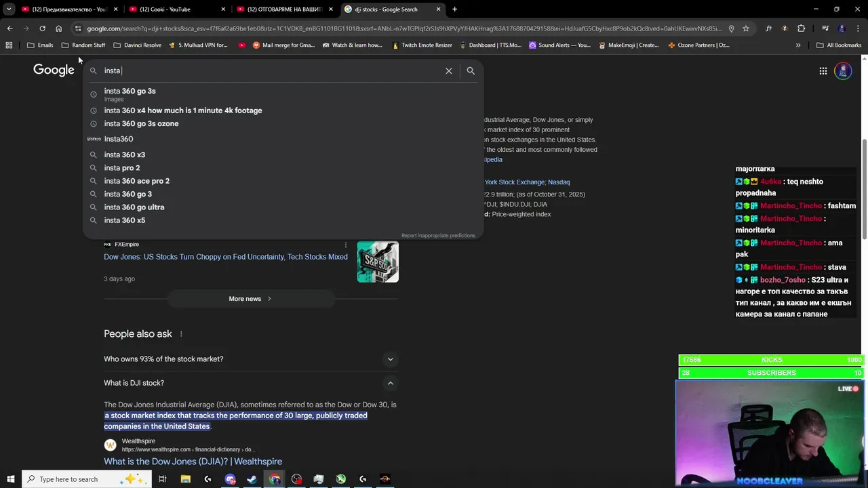Select suggestion insta 360 go 3s
This screenshot has height=488, width=868.
283,94
